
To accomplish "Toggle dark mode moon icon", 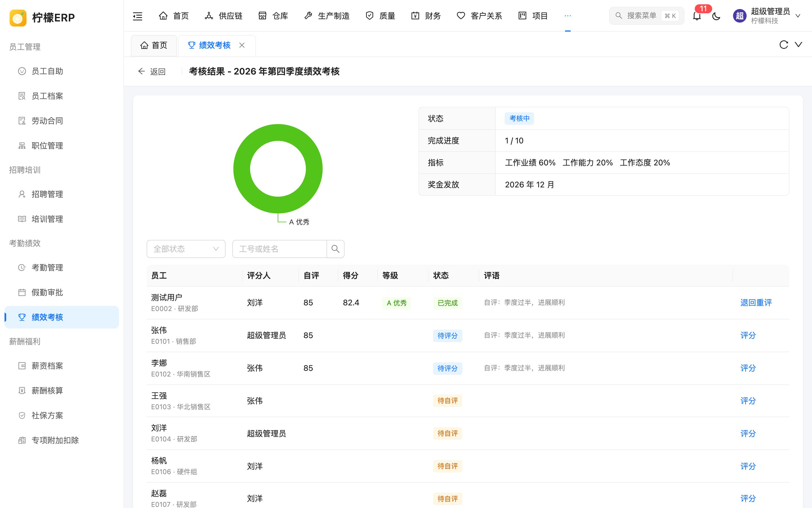I will tap(716, 16).
